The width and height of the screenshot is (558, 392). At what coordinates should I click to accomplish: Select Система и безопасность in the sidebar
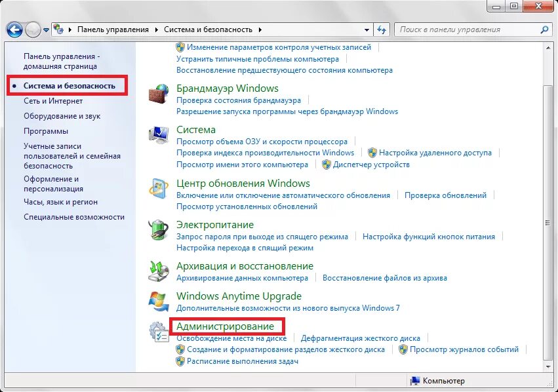click(x=70, y=86)
